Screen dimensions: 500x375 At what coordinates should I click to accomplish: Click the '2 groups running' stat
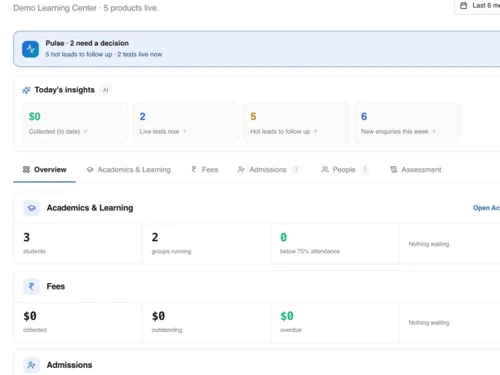point(206,244)
